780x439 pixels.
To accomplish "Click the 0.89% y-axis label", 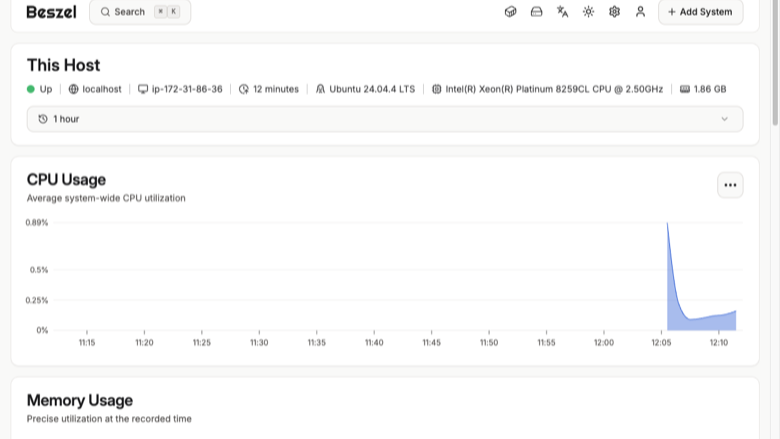I will [x=37, y=223].
